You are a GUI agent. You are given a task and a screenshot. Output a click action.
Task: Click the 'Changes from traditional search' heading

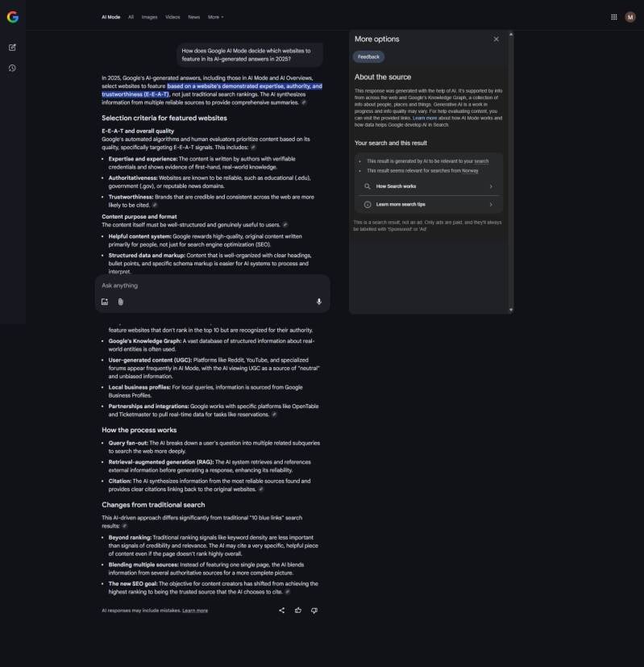(153, 505)
